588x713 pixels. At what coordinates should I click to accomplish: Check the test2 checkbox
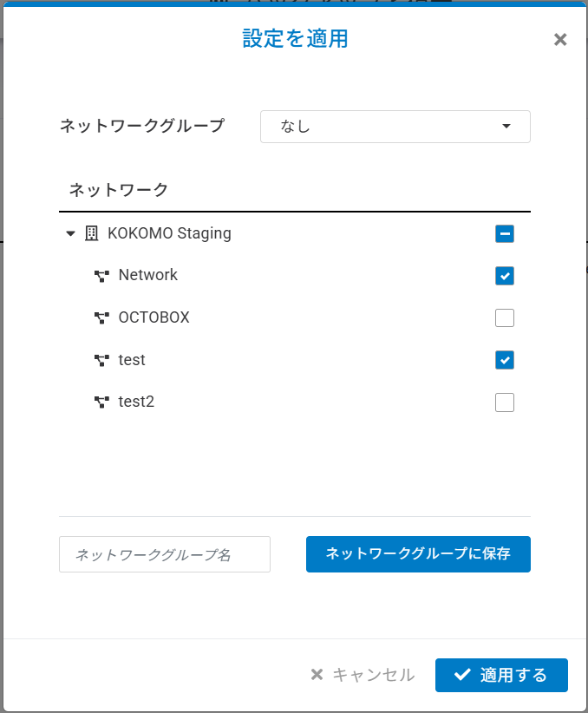505,402
